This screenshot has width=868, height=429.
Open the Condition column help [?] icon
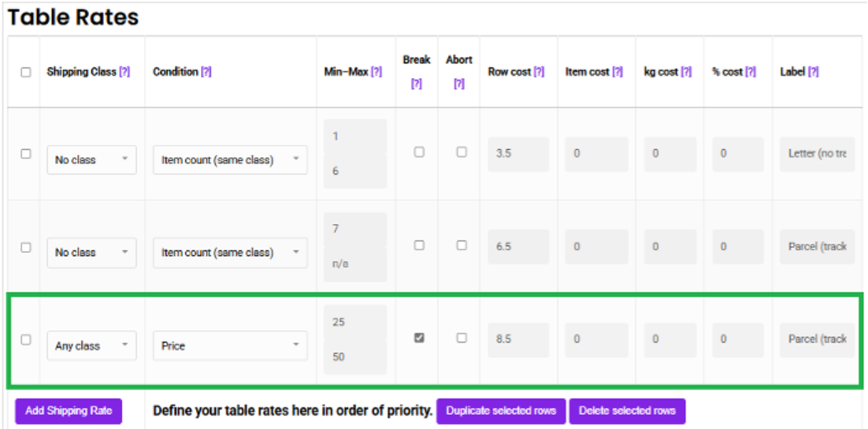point(206,72)
